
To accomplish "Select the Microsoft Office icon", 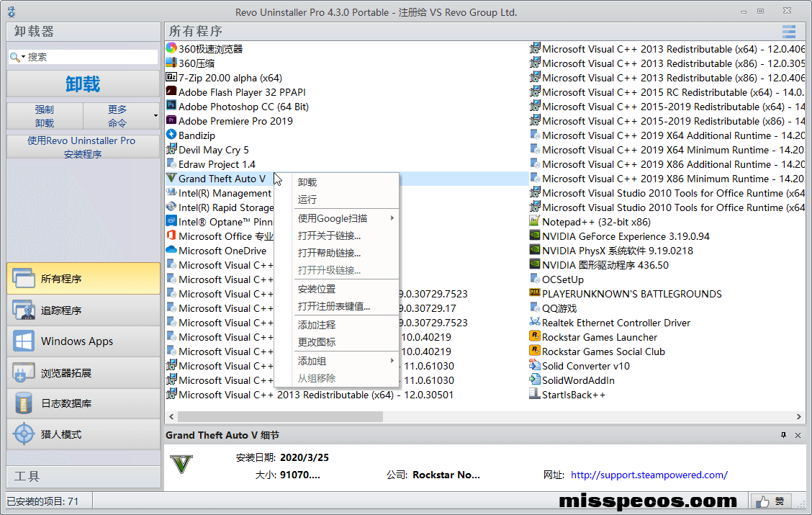I will (171, 236).
